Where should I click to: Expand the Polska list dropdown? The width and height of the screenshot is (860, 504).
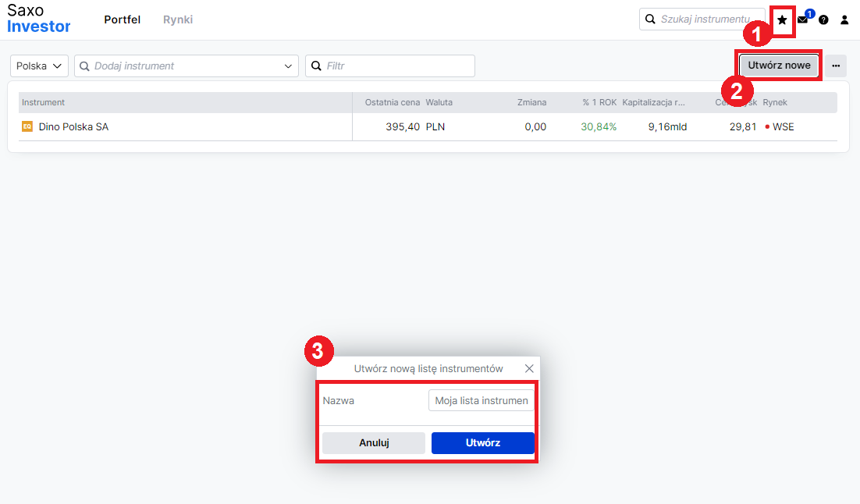[x=39, y=66]
